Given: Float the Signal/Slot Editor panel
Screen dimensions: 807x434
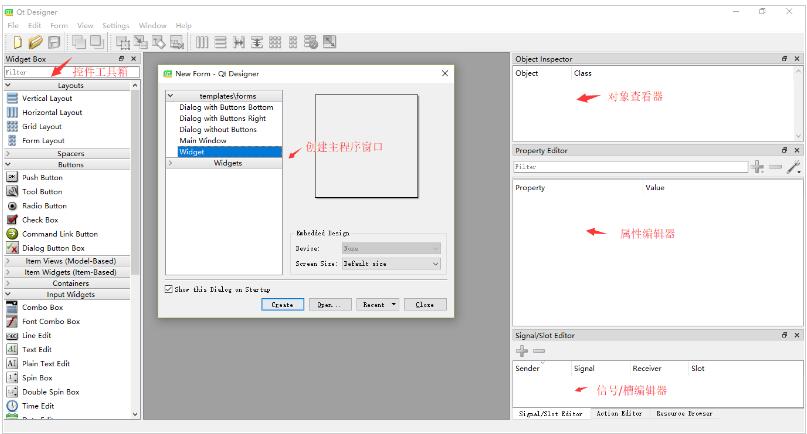Looking at the screenshot, I should (784, 335).
